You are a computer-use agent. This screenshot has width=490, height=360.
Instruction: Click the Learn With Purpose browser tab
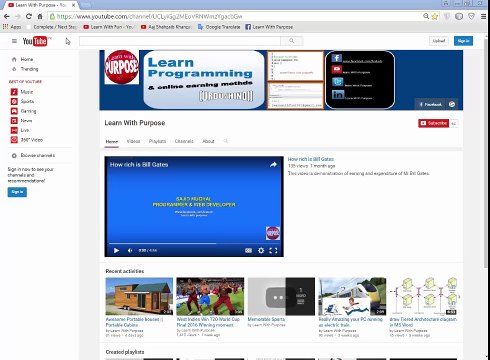41,5
